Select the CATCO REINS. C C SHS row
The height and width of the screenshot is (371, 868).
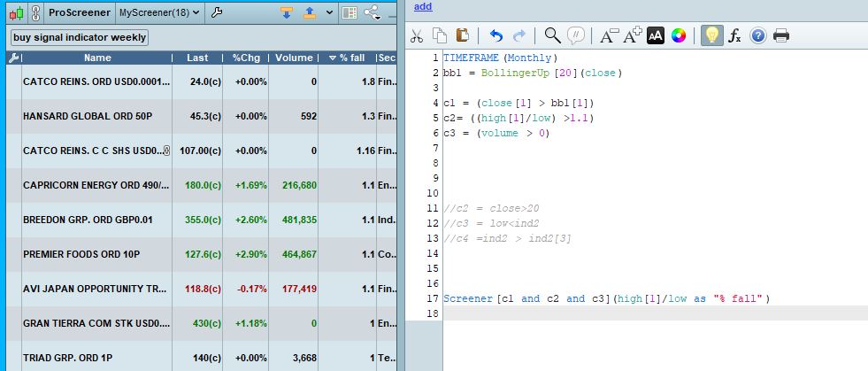coord(202,151)
